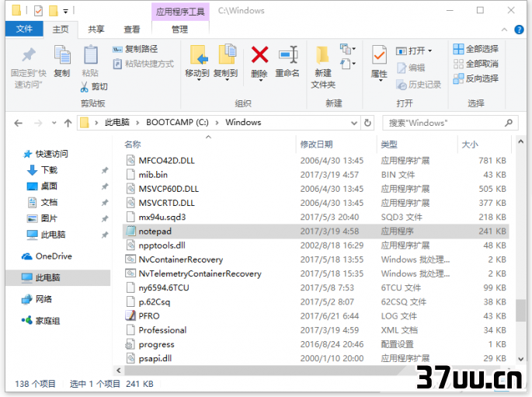
Task: Click Paste shortcut (粘贴快捷方式)
Action: 143,64
